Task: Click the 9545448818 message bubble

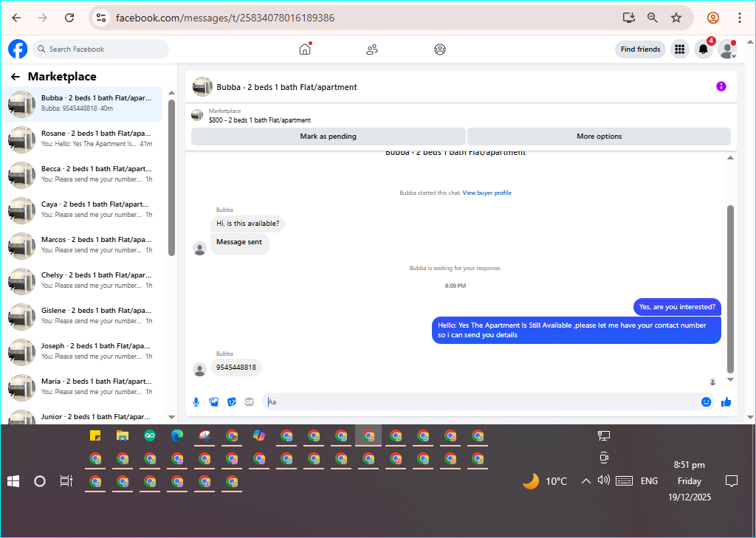Action: (x=236, y=368)
